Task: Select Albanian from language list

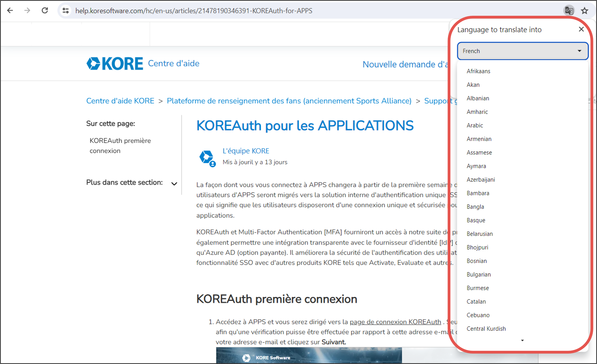Action: coord(478,98)
